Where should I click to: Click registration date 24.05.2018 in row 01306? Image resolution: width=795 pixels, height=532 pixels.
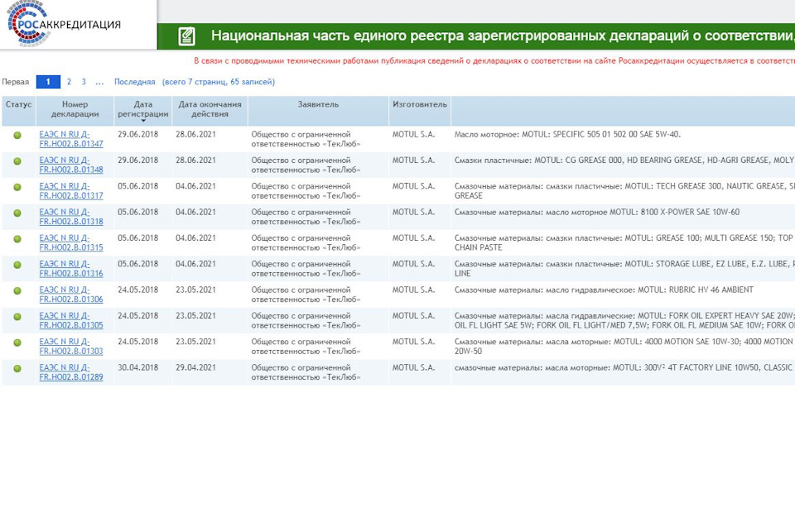click(x=138, y=290)
